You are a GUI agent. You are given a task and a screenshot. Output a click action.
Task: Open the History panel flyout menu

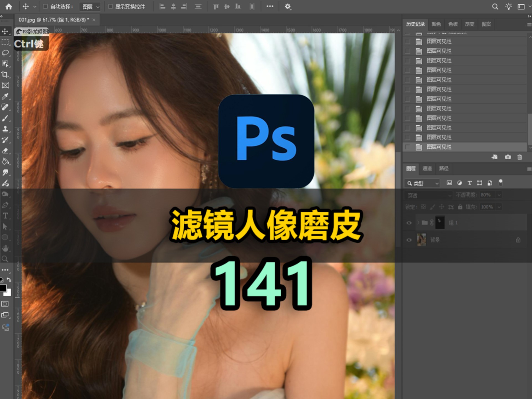(529, 25)
